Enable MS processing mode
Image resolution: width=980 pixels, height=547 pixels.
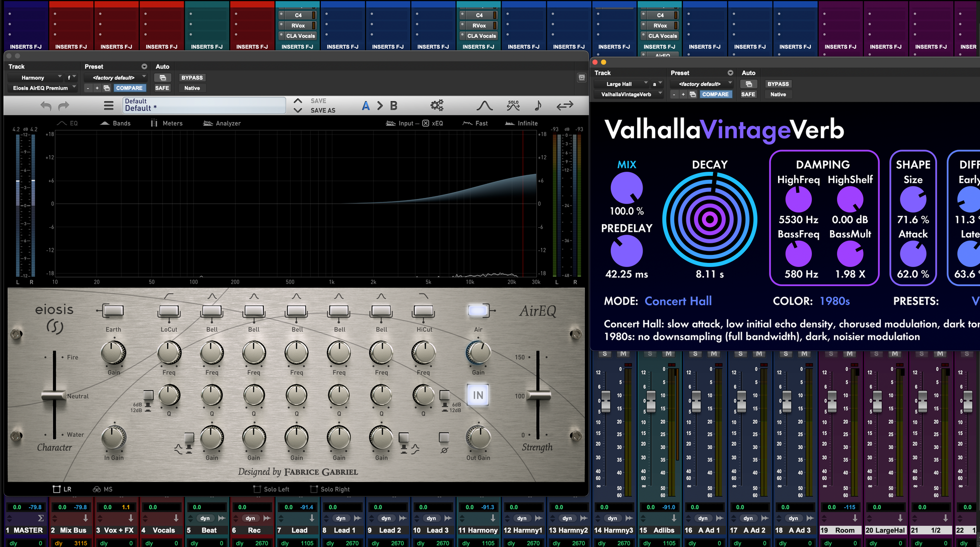coord(103,489)
